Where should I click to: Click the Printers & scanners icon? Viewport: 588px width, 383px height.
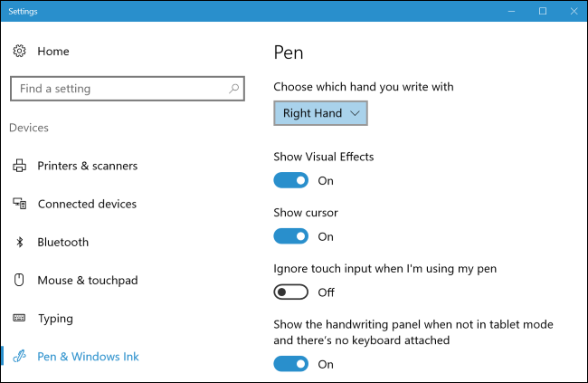click(19, 166)
